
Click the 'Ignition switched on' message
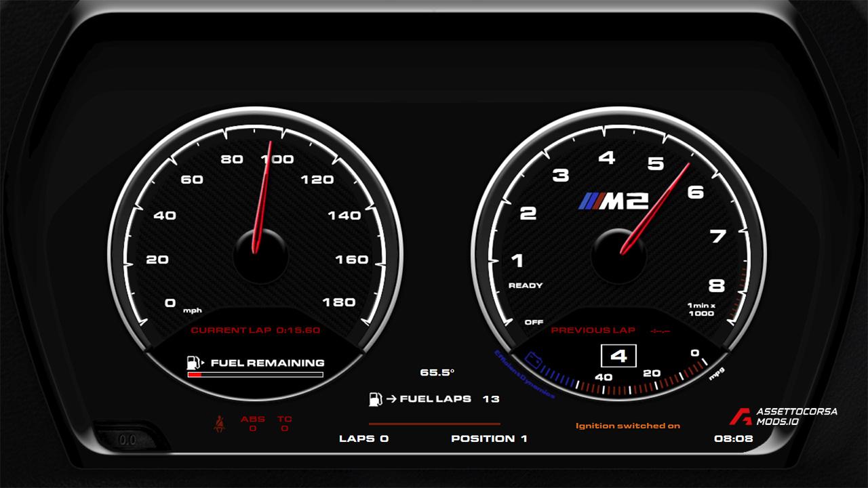628,426
